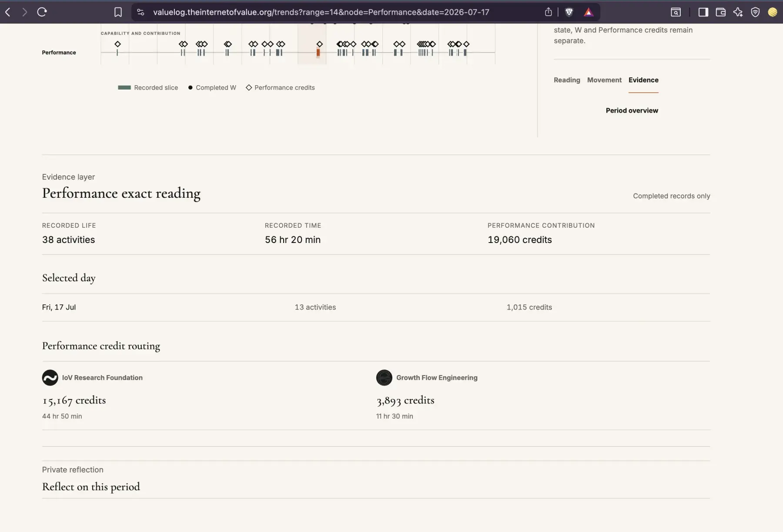The image size is (783, 532).
Task: Open IoV Research Foundation routing entry
Action: click(102, 378)
